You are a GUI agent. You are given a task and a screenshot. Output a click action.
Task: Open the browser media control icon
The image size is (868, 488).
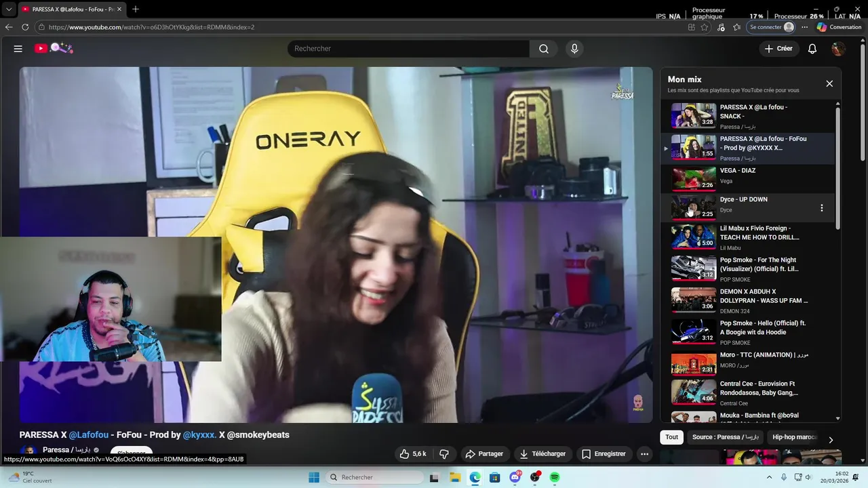tap(721, 27)
